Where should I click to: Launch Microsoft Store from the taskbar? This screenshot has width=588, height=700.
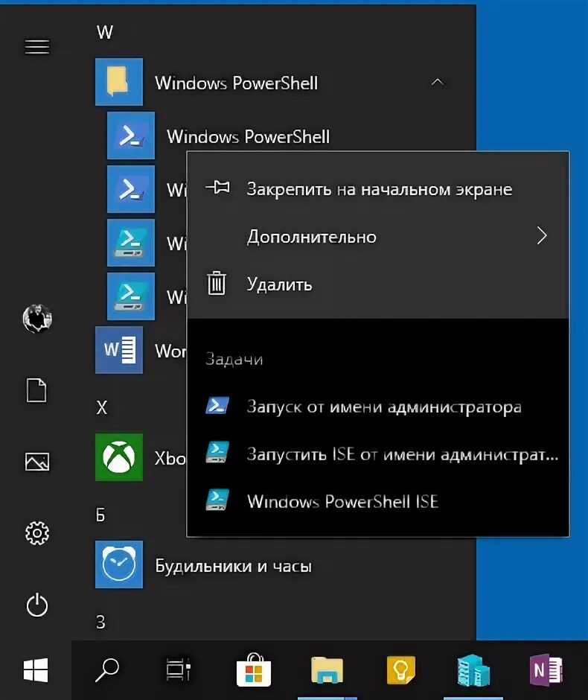tap(253, 669)
